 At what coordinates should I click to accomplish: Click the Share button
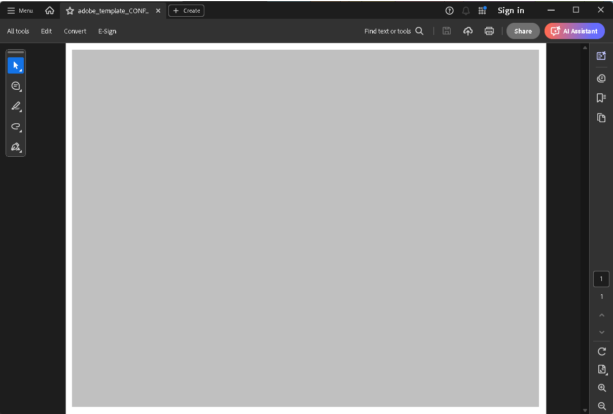pos(523,31)
